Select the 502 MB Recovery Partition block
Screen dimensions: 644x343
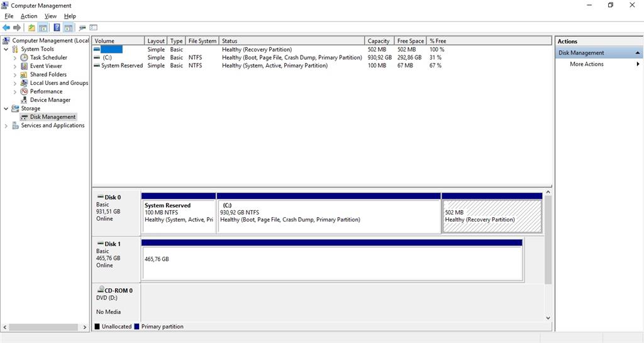[x=492, y=213]
